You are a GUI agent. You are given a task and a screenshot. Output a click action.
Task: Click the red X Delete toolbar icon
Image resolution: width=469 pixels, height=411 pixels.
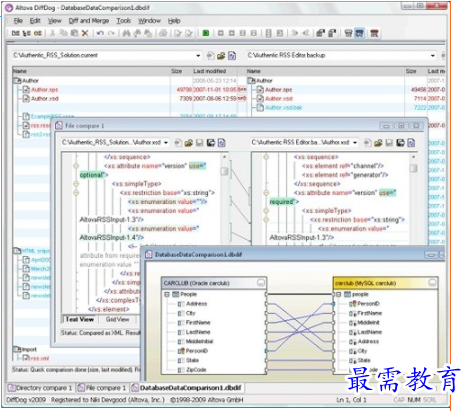click(x=85, y=33)
